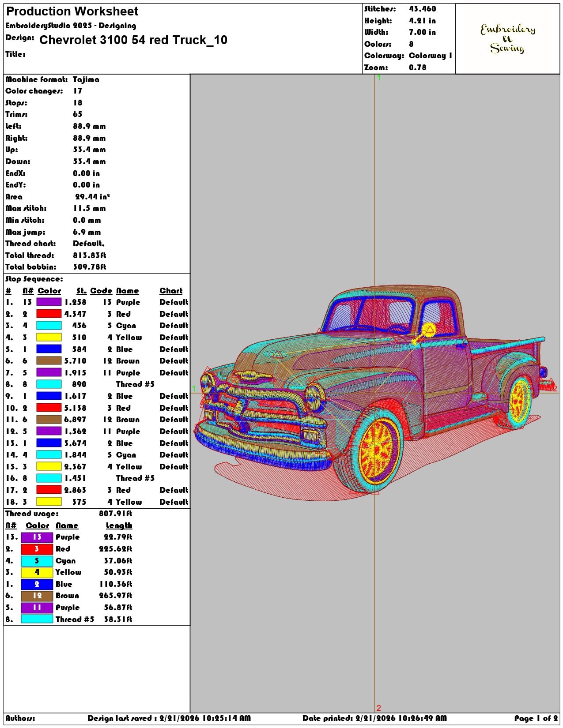Select stitch count 6,897 in stop 11
The width and height of the screenshot is (563, 728).
coord(76,420)
